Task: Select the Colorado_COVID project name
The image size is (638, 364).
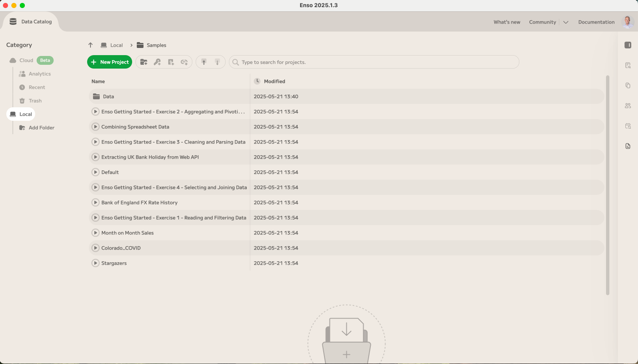Action: point(121,248)
